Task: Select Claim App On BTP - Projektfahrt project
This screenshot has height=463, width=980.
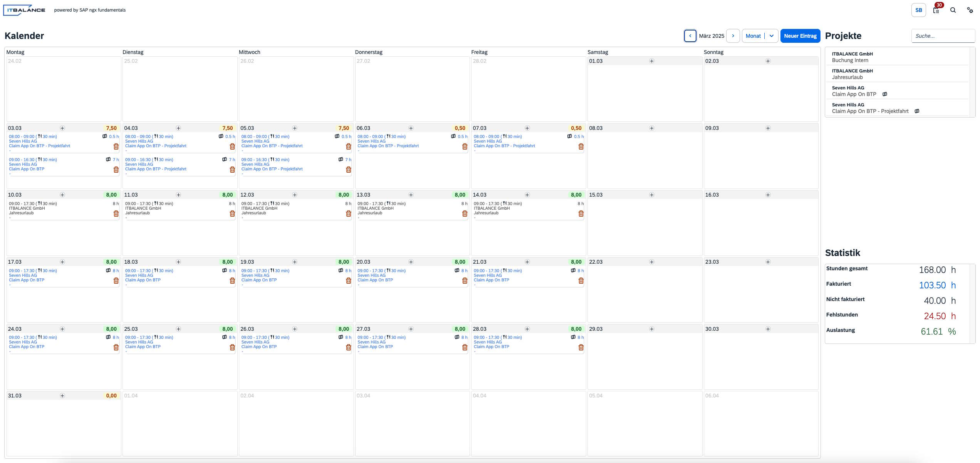Action: [x=898, y=108]
